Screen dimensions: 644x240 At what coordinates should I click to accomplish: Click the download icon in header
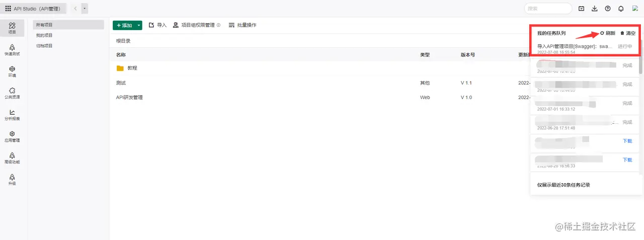tap(595, 9)
